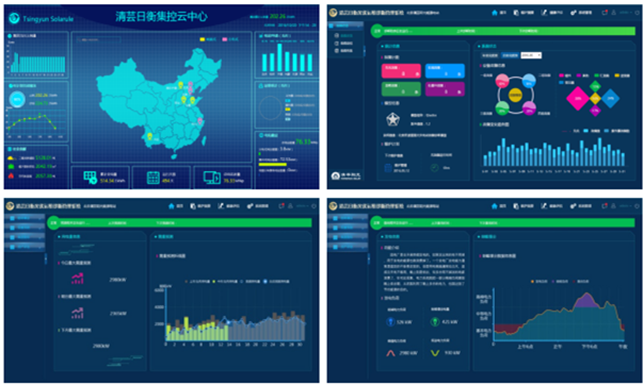Click the pencil edit icon above the area load-curve chart
This screenshot has width=644, height=384.
544,205
